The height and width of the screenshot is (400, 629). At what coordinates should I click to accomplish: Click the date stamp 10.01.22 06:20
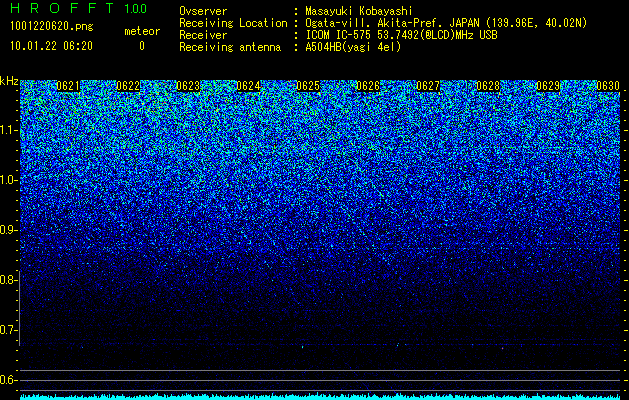tap(51, 46)
